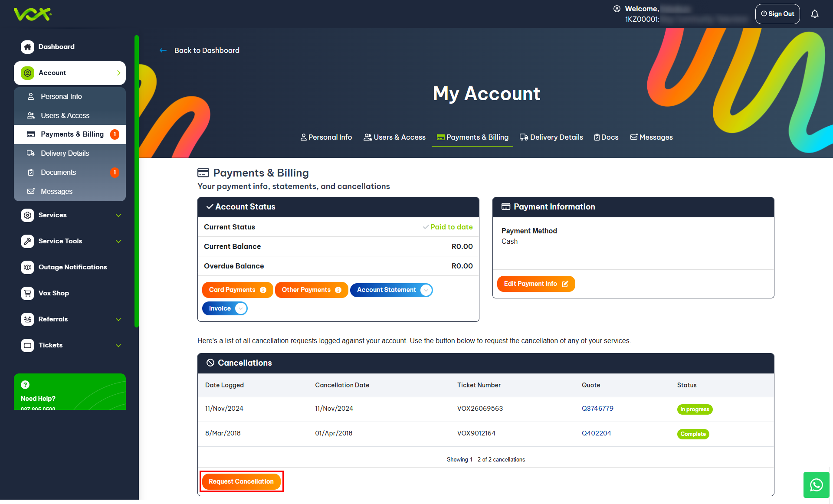Click the Need Help panel
This screenshot has height=504, width=833.
pyautogui.click(x=70, y=392)
